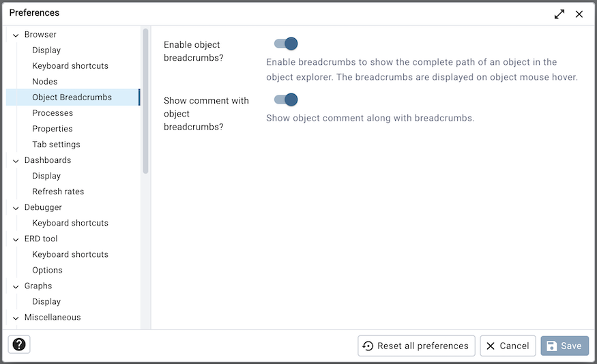Collapse the Graphs tree node chevron

16,286
